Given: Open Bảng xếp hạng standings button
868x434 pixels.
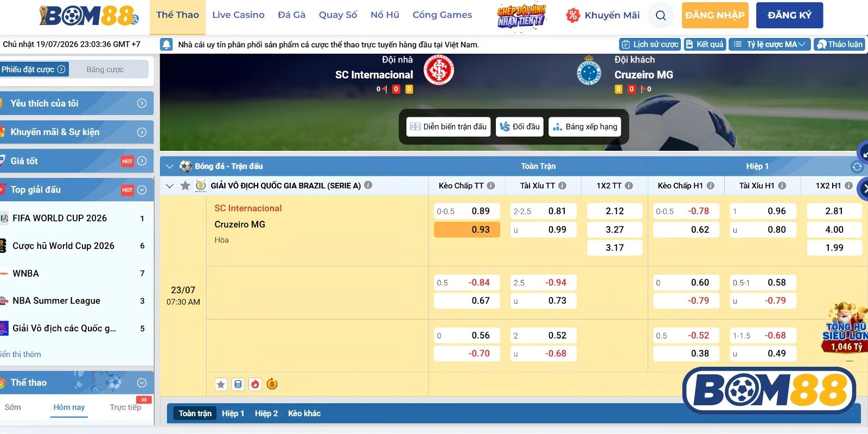Looking at the screenshot, I should [585, 126].
